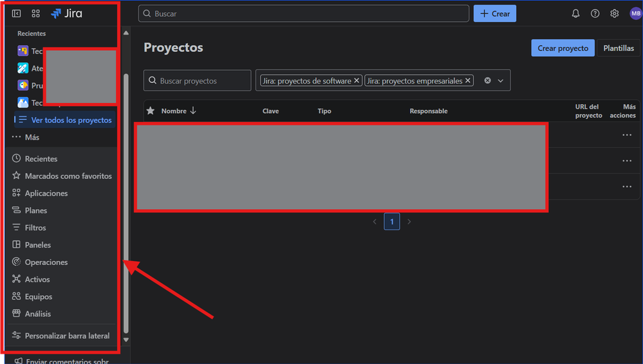Click the sidebar scrollbar down arrow
Image resolution: width=643 pixels, height=364 pixels.
[126, 340]
